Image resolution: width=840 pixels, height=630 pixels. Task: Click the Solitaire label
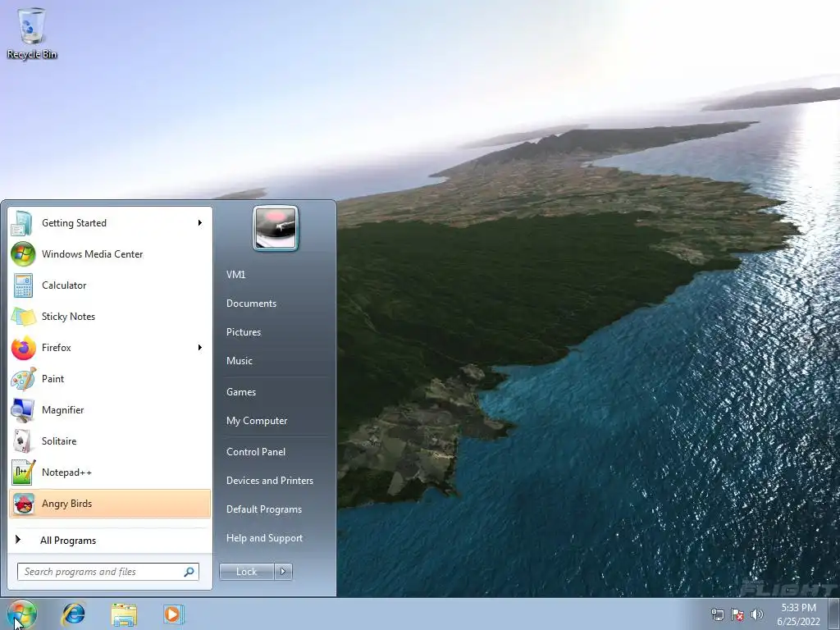[x=59, y=441]
